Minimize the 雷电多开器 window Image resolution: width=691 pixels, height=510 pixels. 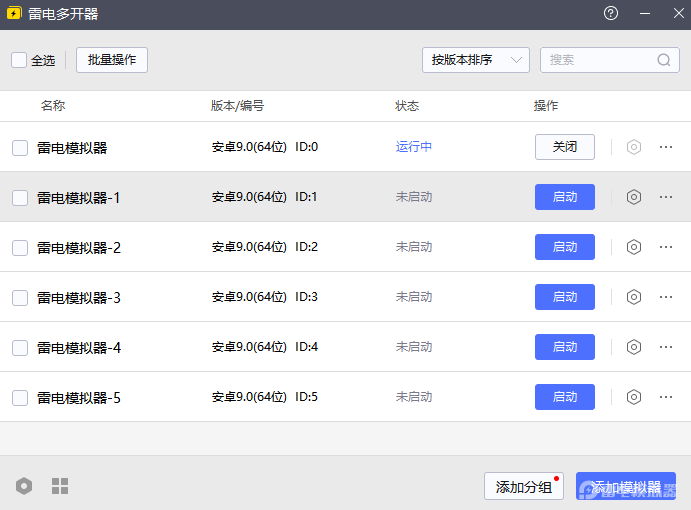point(645,13)
